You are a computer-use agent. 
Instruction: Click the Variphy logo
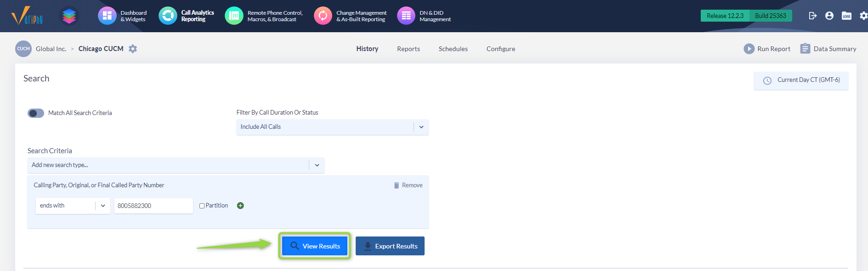[27, 16]
